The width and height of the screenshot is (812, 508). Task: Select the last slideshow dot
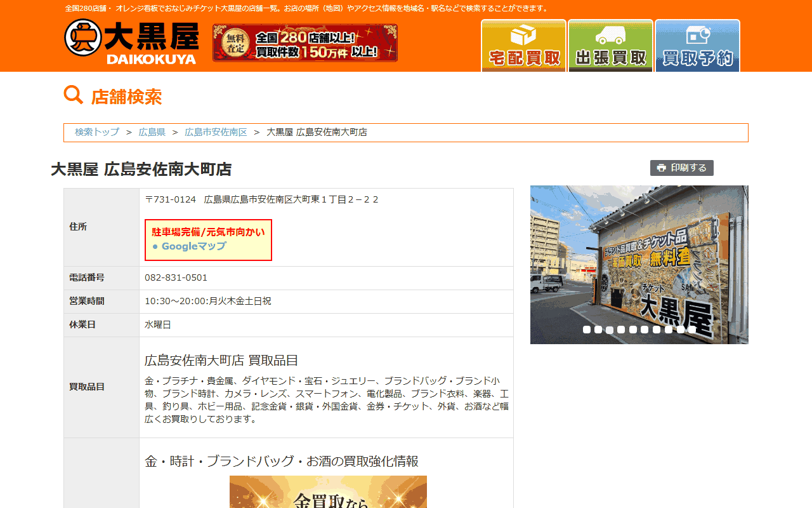(692, 330)
